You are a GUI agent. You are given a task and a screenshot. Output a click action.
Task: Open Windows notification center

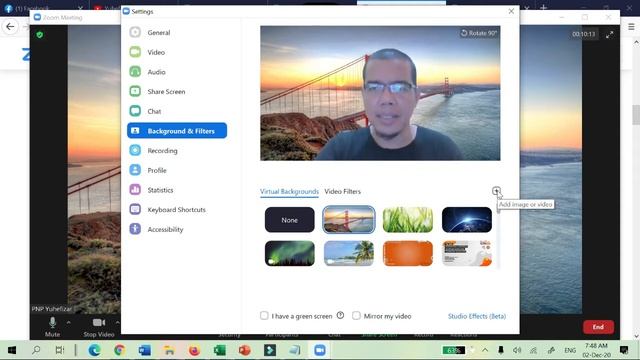624,350
